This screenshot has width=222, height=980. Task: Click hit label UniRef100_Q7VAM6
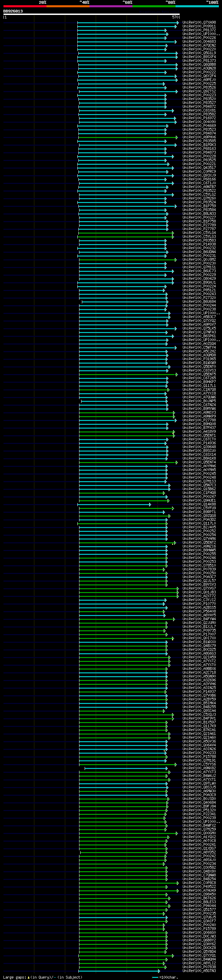tap(199, 539)
